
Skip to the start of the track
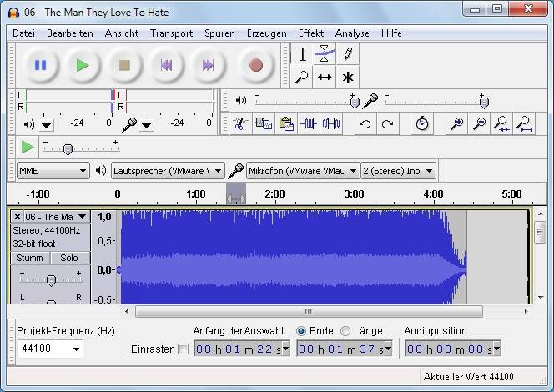pyautogui.click(x=166, y=65)
